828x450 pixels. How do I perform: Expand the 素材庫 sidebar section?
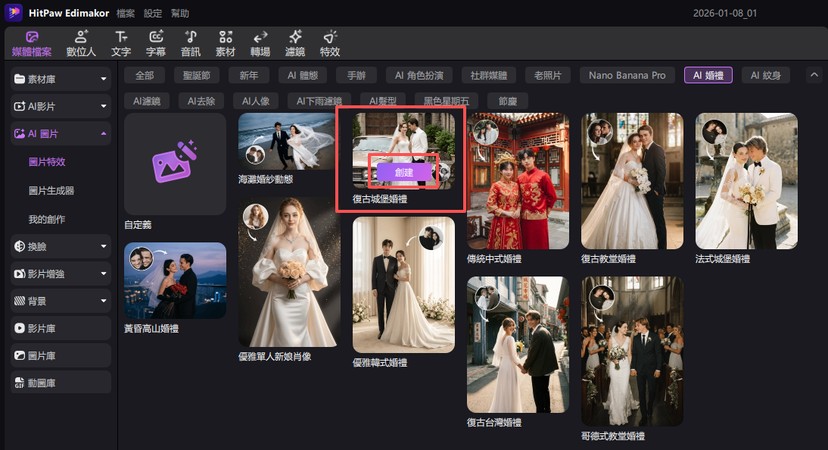pyautogui.click(x=60, y=78)
